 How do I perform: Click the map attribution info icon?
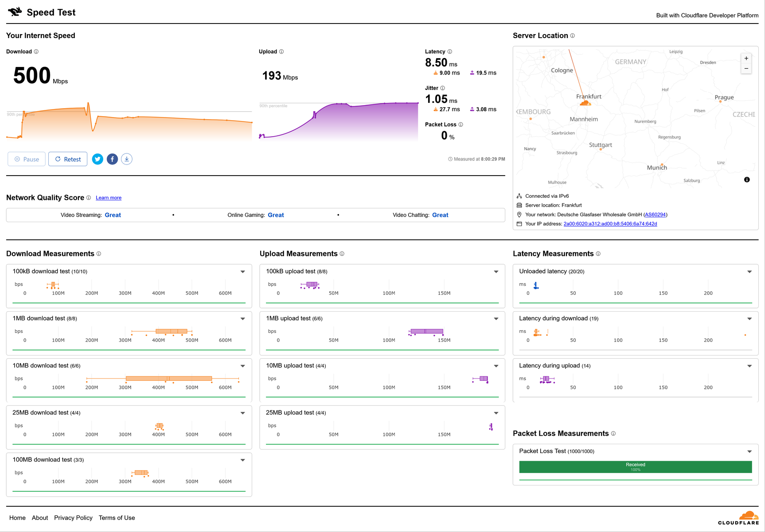pyautogui.click(x=747, y=180)
